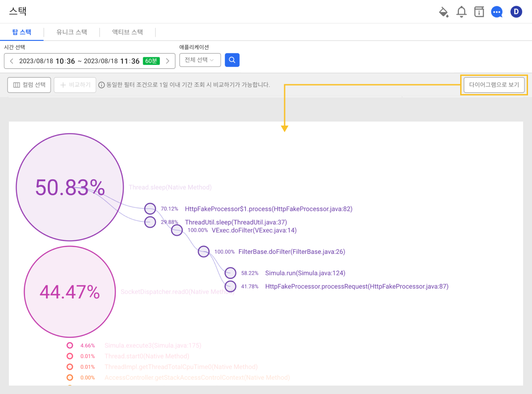The width and height of the screenshot is (532, 394).
Task: Click the 다이어그램으로 보기 button
Action: point(494,85)
